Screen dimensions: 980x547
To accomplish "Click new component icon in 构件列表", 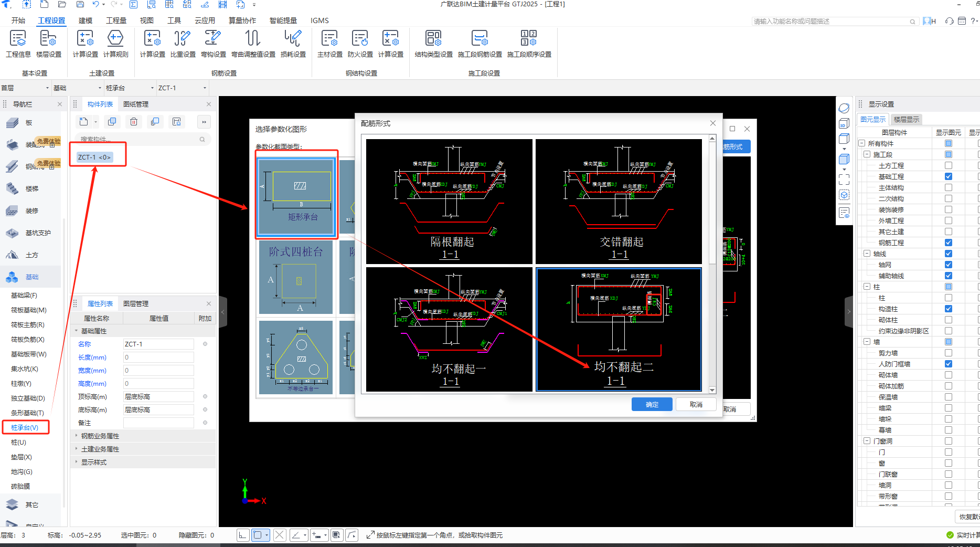I will click(x=83, y=122).
